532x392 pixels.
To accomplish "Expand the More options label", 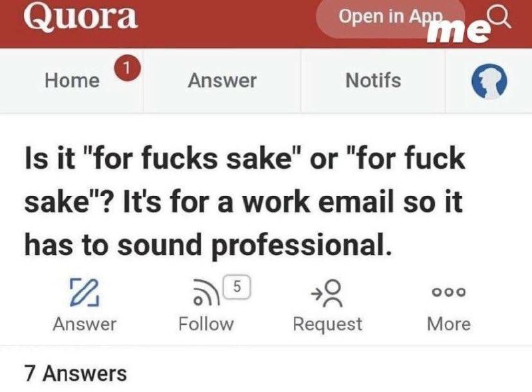I will (x=448, y=324).
